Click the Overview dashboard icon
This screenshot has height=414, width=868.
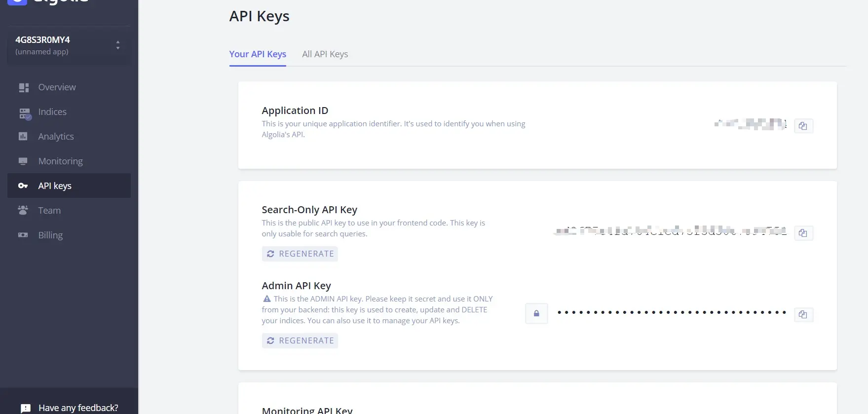[23, 87]
